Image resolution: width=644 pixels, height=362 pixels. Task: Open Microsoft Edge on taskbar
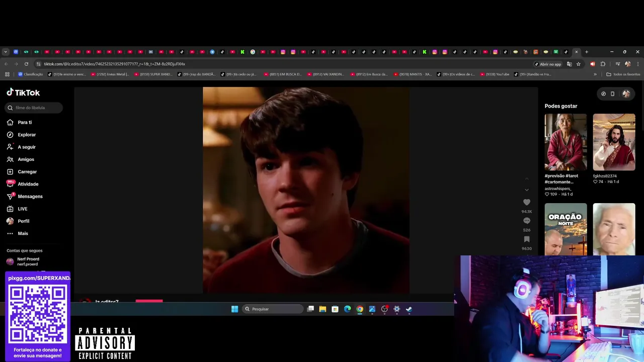tap(347, 309)
